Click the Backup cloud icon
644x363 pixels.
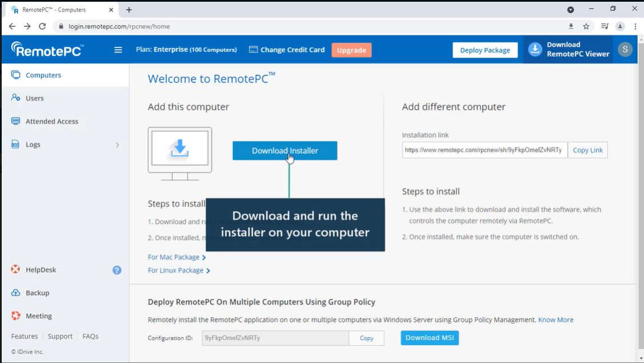[15, 292]
